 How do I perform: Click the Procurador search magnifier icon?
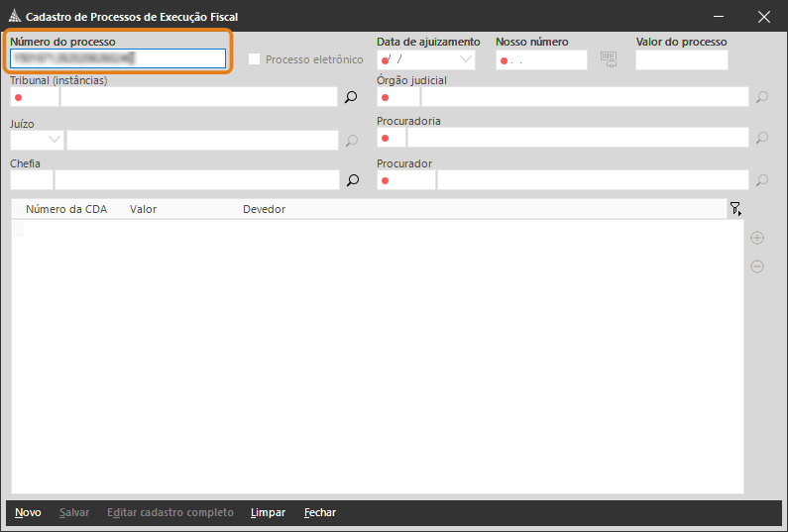tap(762, 180)
